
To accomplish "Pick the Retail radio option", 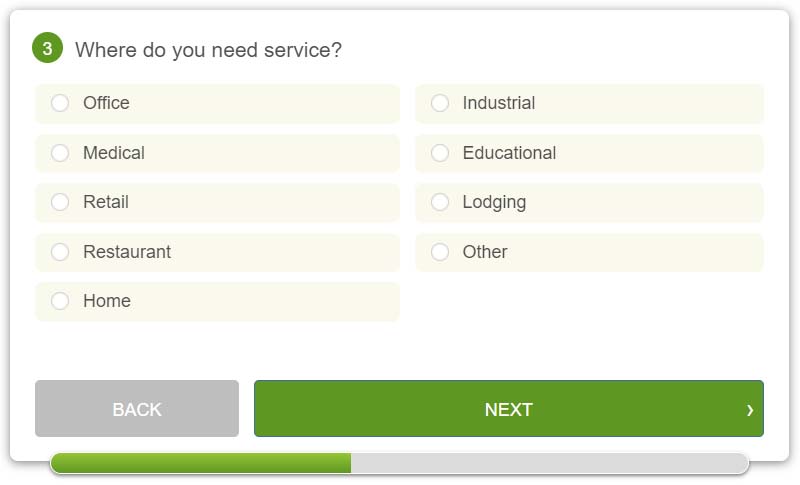I will (60, 202).
